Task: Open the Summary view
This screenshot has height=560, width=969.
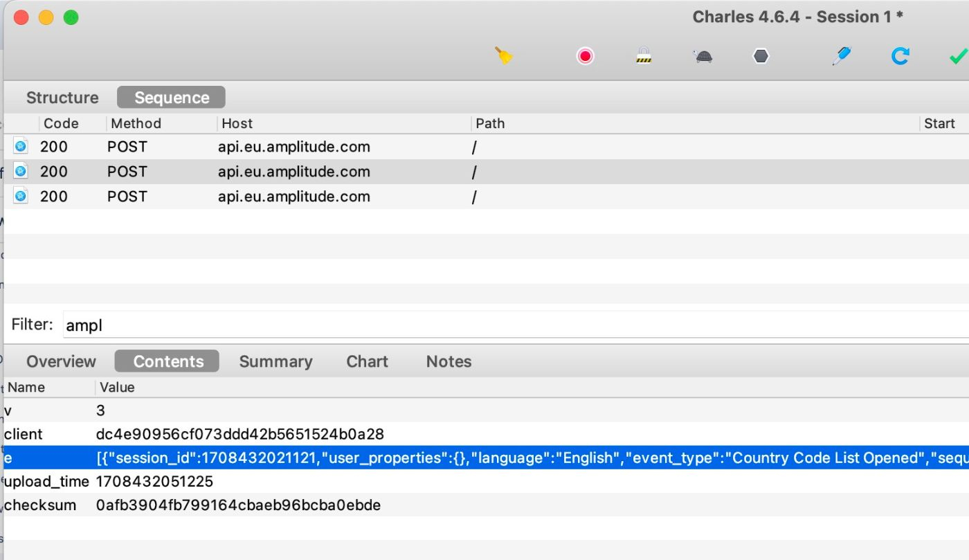Action: (276, 361)
